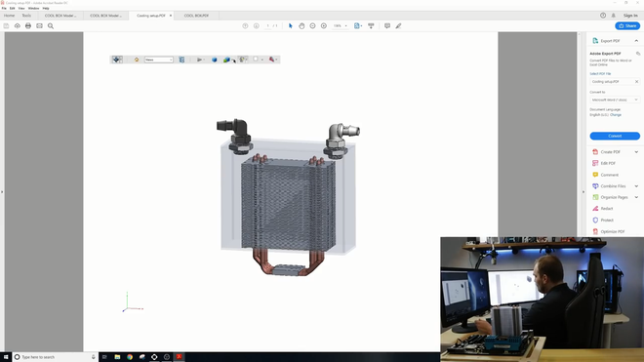Switch to the COOL BOX.PDF tab

196,16
